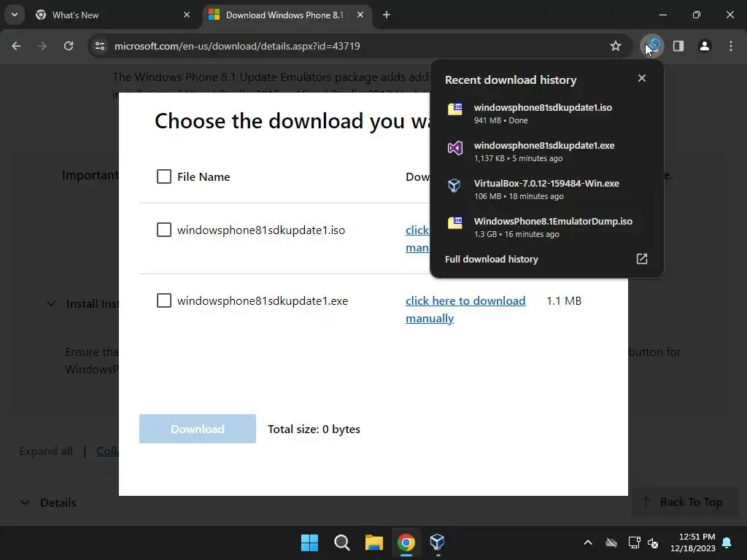The height and width of the screenshot is (560, 747).
Task: Click manual download link for the .iso
Action: (417, 239)
